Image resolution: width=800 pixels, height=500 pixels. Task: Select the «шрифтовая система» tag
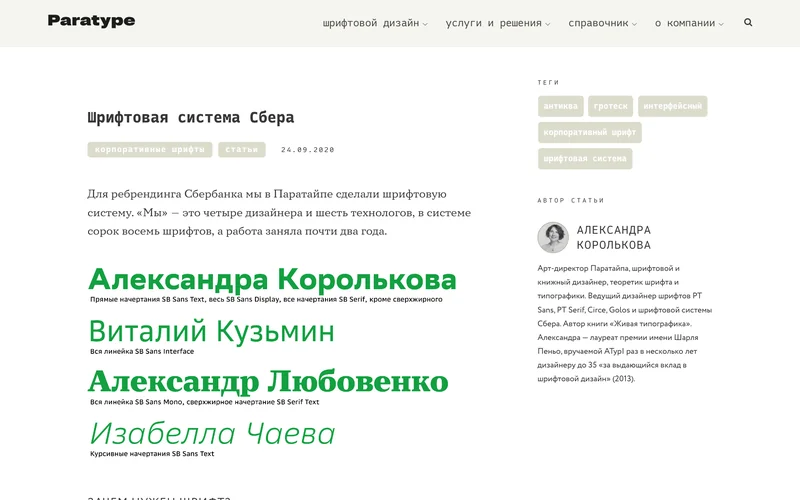(x=585, y=159)
